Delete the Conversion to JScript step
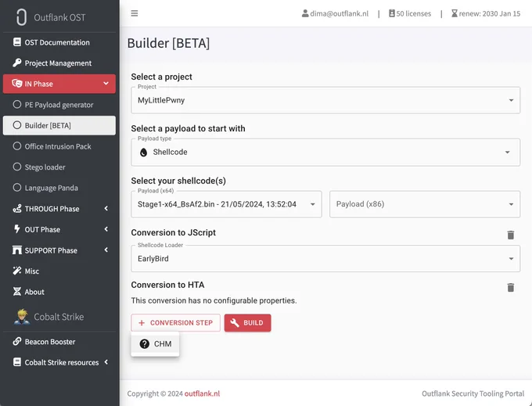532x406 pixels. [511, 235]
